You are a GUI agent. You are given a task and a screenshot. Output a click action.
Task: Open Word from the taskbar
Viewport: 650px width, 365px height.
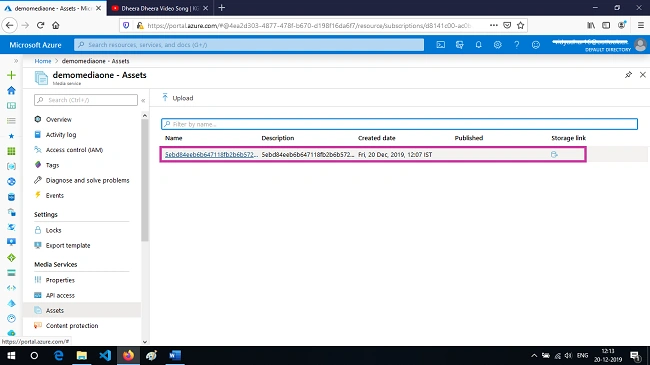point(175,355)
